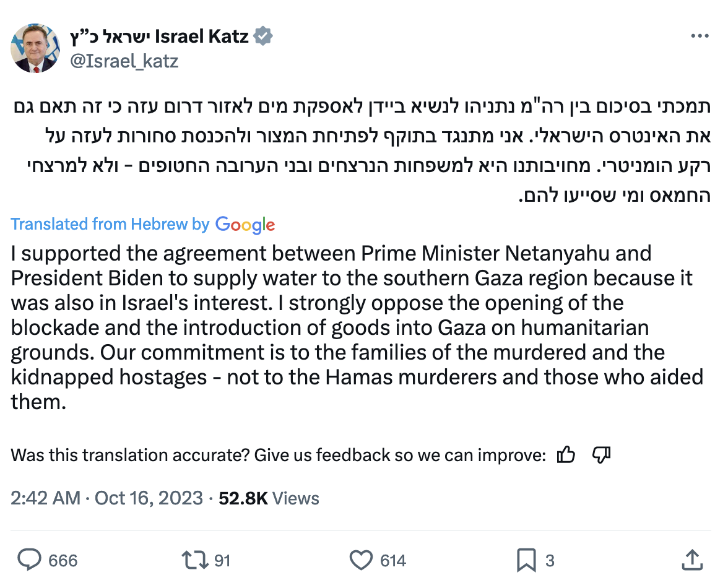Image resolution: width=728 pixels, height=588 pixels.
Task: Click the 91 reposts count
Action: pyautogui.click(x=222, y=561)
